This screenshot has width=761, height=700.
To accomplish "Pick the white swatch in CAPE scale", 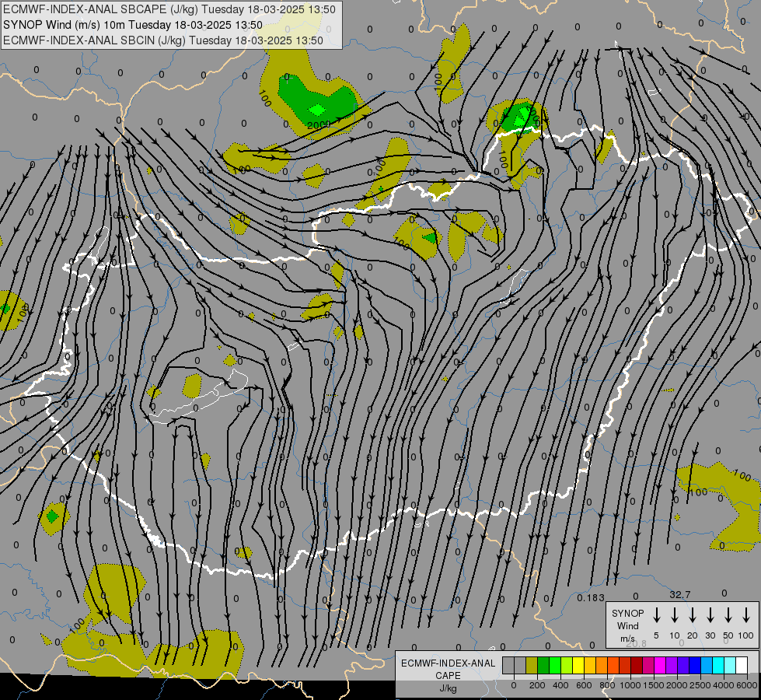I will coord(742,666).
